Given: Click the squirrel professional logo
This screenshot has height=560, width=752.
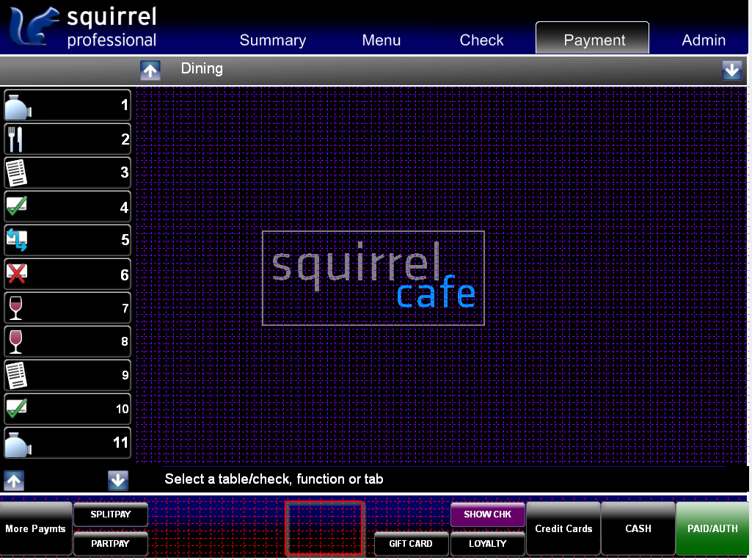Looking at the screenshot, I should (82, 27).
